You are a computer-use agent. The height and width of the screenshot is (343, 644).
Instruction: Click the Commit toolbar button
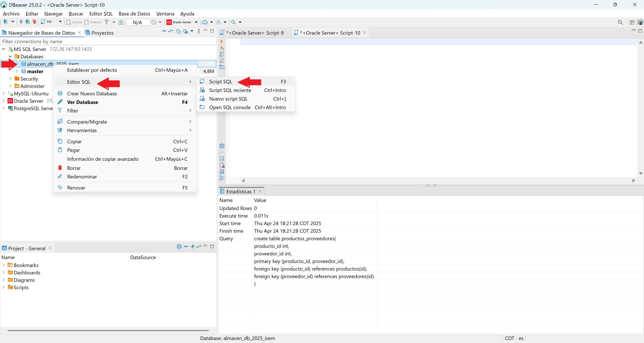point(74,22)
